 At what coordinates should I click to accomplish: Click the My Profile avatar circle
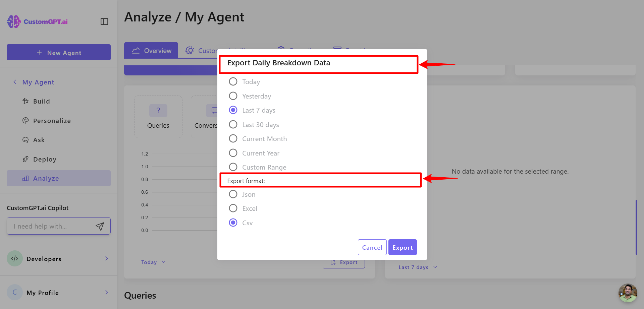[x=15, y=292]
